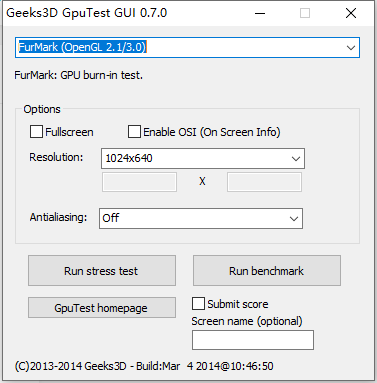377x383 pixels.
Task: Click the disabled maximize window icon
Action: pyautogui.click(x=305, y=13)
